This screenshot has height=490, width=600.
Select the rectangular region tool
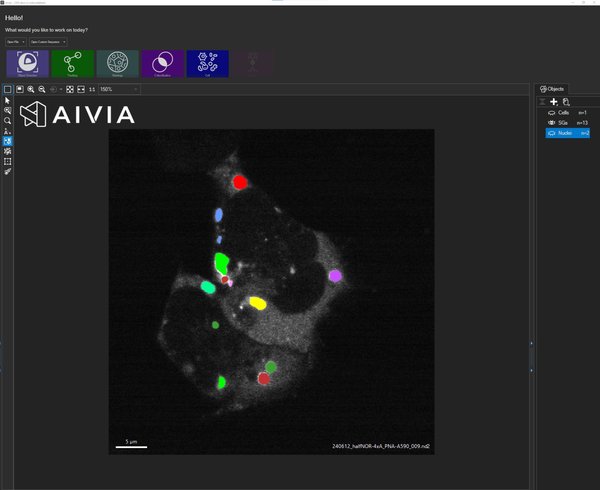click(7, 161)
